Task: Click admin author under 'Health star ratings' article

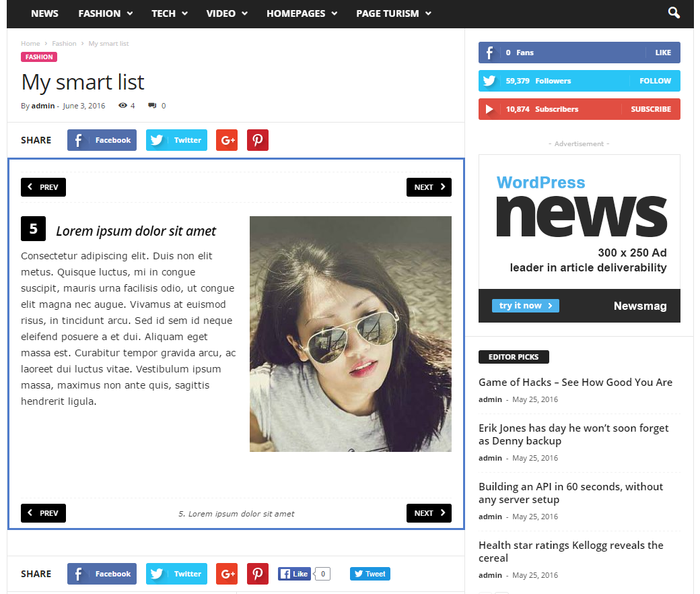Action: tap(490, 574)
